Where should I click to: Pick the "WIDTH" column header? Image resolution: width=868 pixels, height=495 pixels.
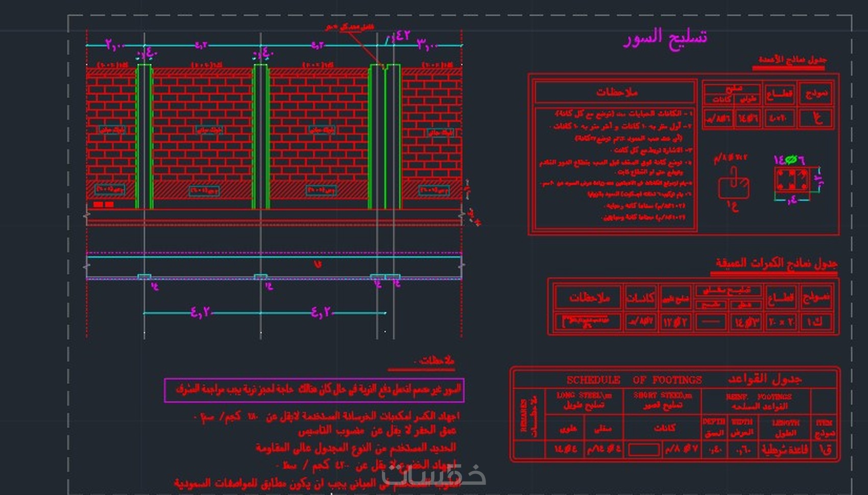[741, 422]
